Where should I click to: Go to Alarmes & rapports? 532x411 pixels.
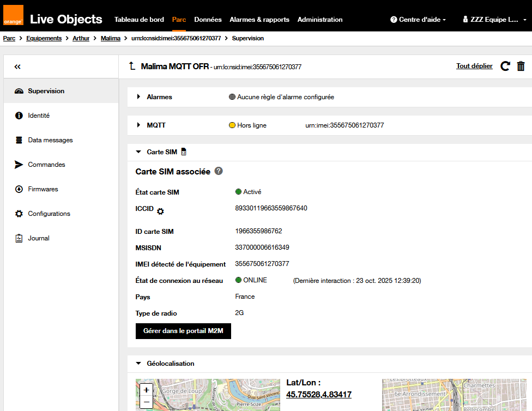pyautogui.click(x=259, y=20)
